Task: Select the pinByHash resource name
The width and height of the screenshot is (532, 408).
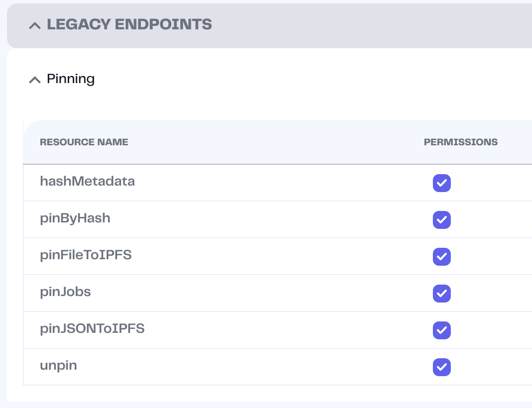Action: click(x=75, y=218)
